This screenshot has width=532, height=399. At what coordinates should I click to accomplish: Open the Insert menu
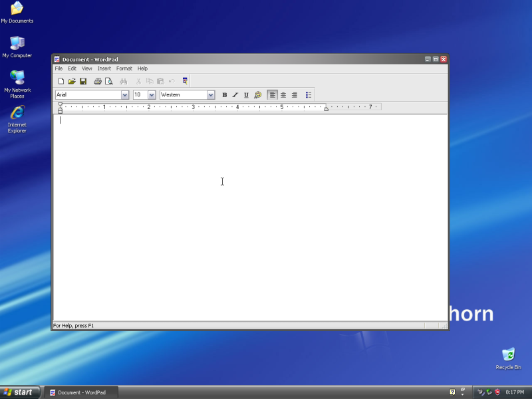[x=104, y=68]
